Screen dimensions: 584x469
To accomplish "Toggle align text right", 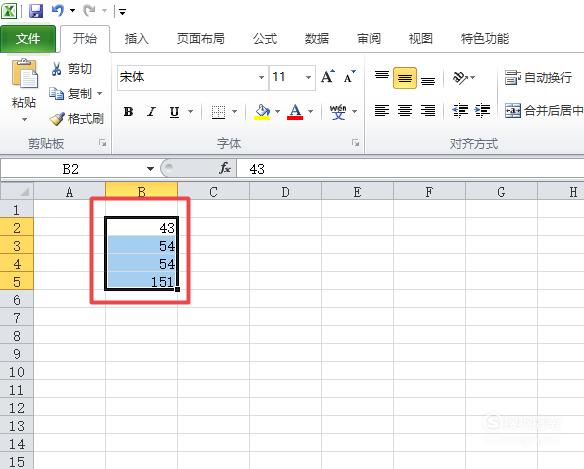I will [x=428, y=110].
